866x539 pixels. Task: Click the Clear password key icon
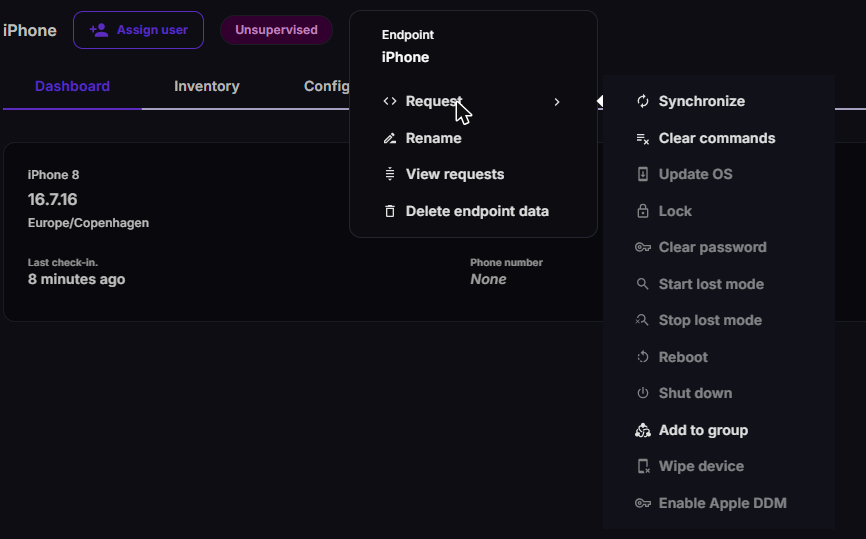[642, 247]
